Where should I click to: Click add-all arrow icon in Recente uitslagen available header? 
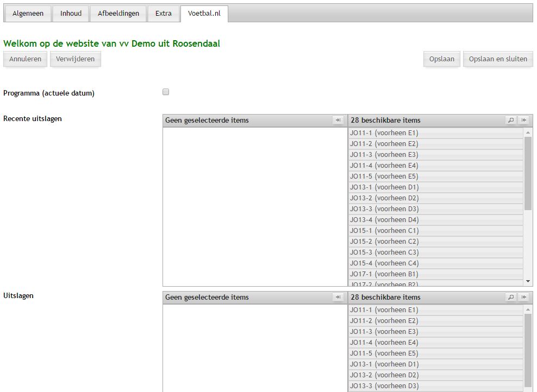click(x=524, y=121)
